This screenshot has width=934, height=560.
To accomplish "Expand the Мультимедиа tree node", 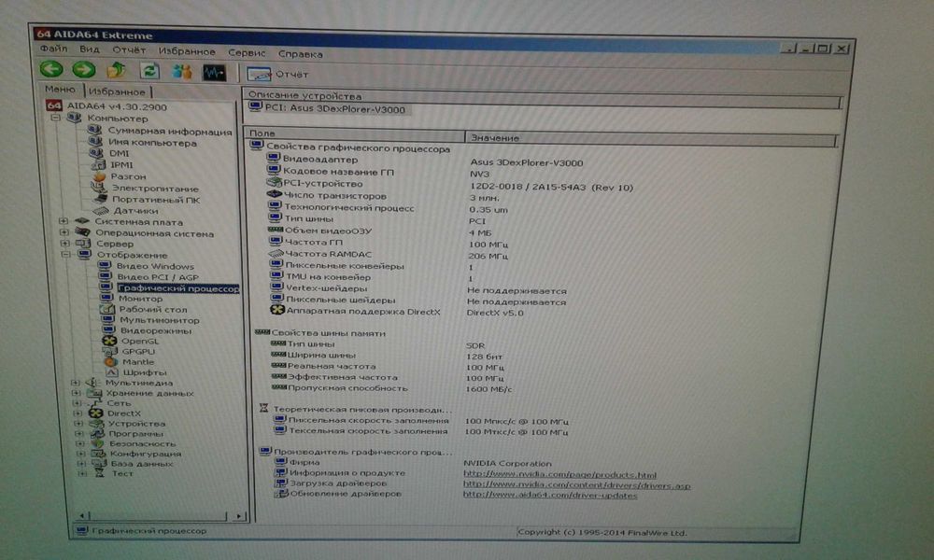I will [x=74, y=383].
